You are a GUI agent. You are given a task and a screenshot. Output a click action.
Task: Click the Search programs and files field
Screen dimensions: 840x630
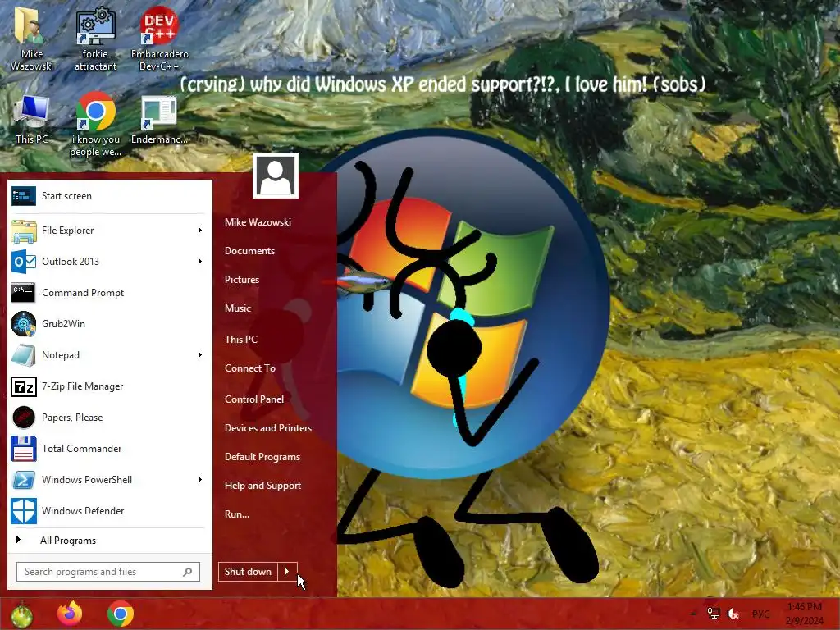108,572
